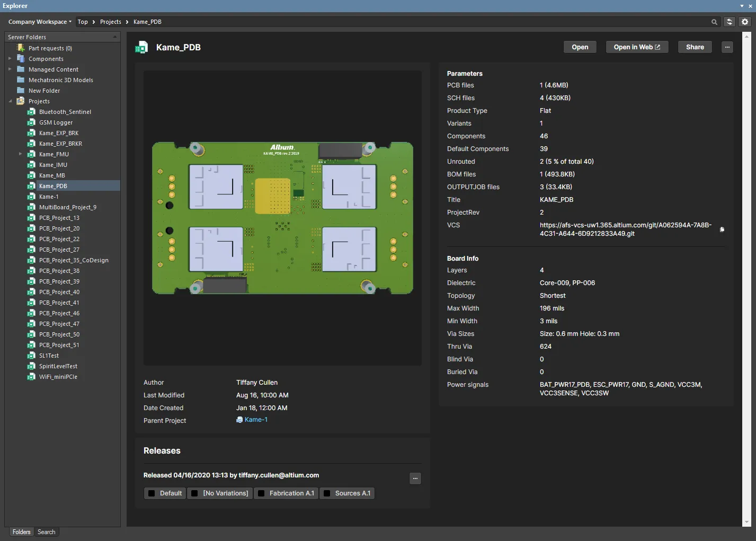Expand the Components folder
The height and width of the screenshot is (541, 756).
point(10,59)
